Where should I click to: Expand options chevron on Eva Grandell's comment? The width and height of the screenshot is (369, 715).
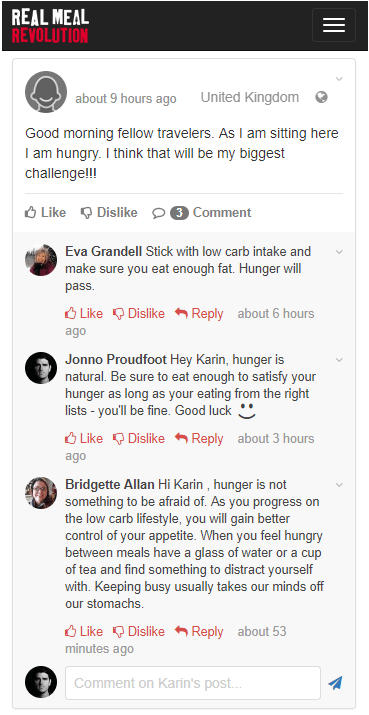(339, 252)
